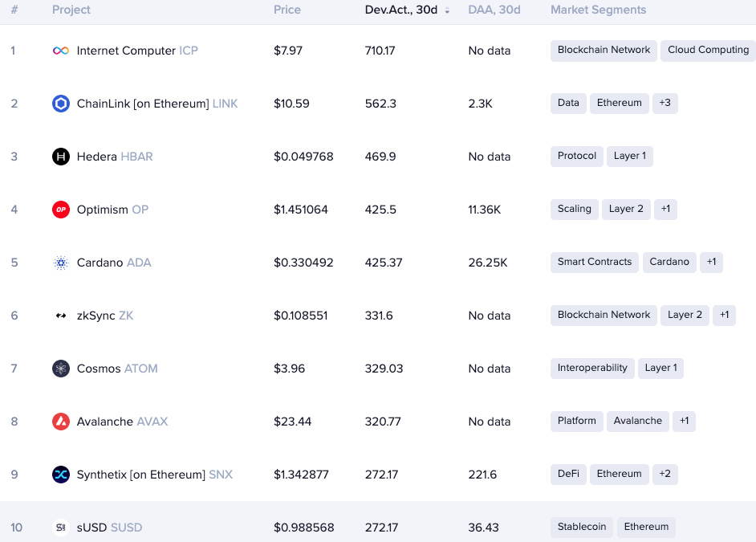Click the Internet Computer infinity logo icon
Viewport: 756px width, 542px height.
click(x=61, y=51)
